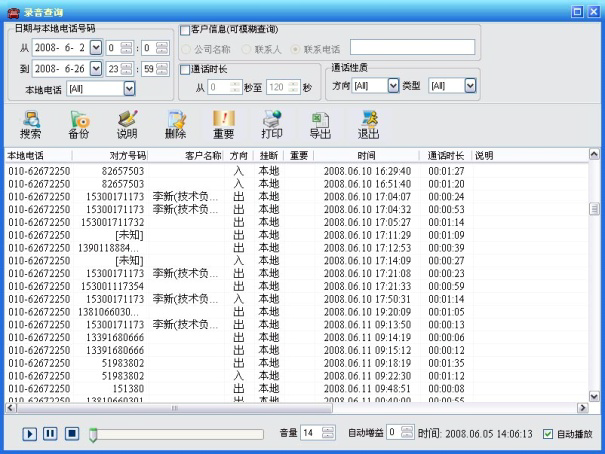Image resolution: width=605 pixels, height=454 pixels.
Task: Select the record at 2008.06.10 16:51:40
Action: coord(296,184)
